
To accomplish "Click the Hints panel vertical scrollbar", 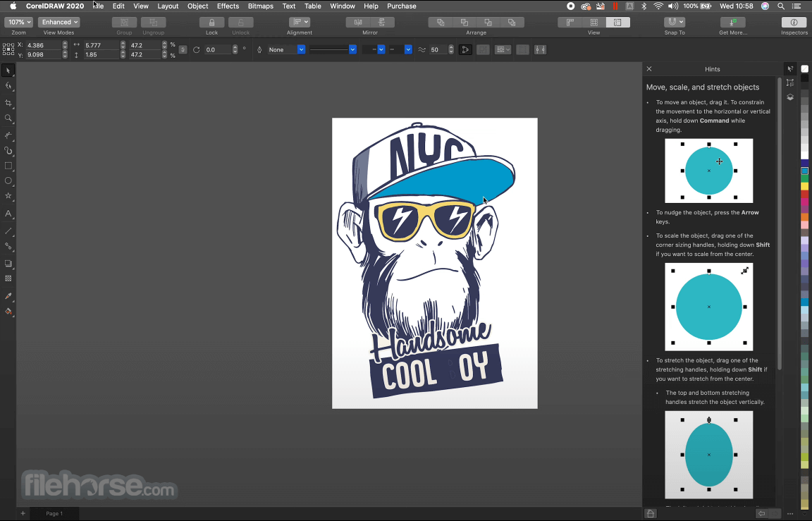I will click(x=780, y=223).
